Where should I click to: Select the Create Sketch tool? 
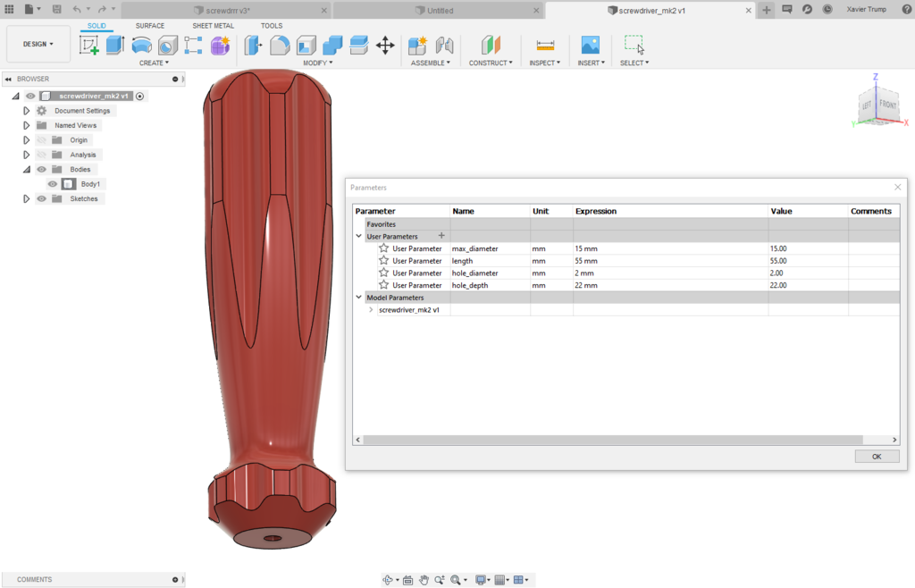coord(89,45)
